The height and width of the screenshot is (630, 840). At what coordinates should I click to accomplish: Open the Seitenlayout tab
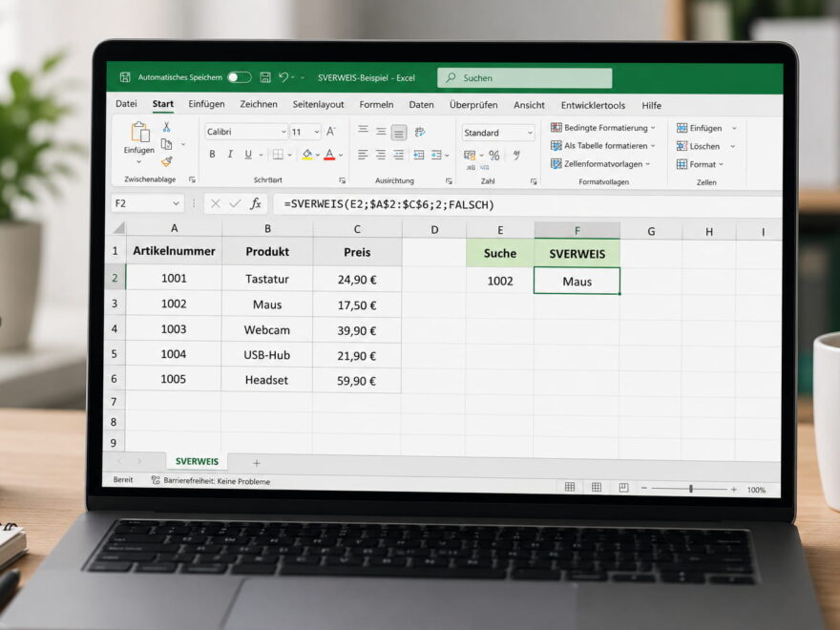[x=318, y=105]
